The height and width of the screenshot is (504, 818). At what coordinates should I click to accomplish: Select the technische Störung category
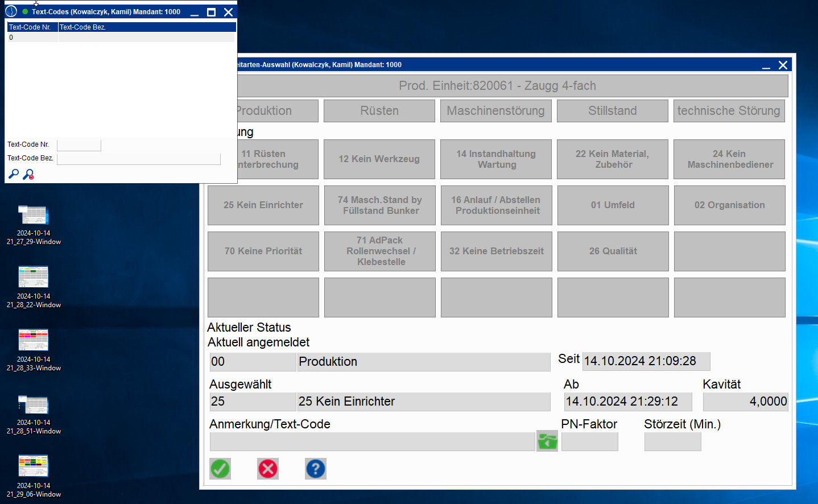coord(729,111)
